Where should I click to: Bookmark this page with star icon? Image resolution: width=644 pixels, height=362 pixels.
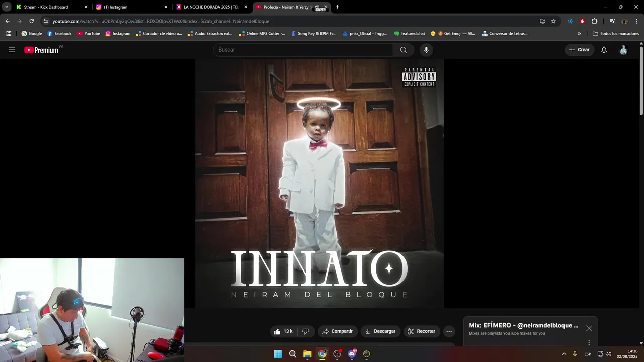click(x=553, y=21)
